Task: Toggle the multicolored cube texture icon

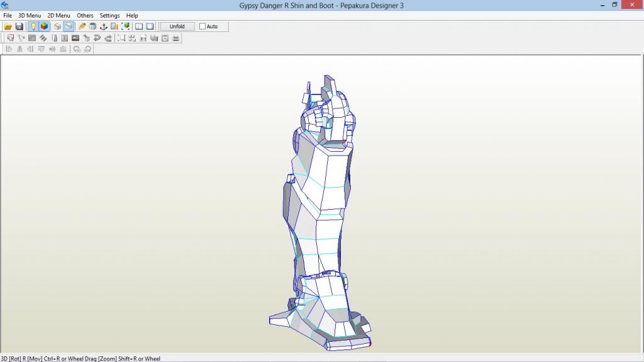Action: (x=44, y=26)
